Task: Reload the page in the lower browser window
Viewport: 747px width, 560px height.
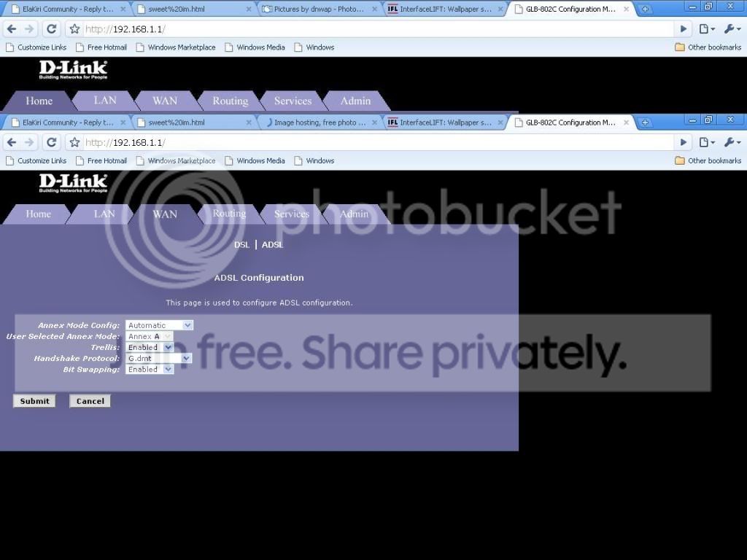Action: coord(51,142)
